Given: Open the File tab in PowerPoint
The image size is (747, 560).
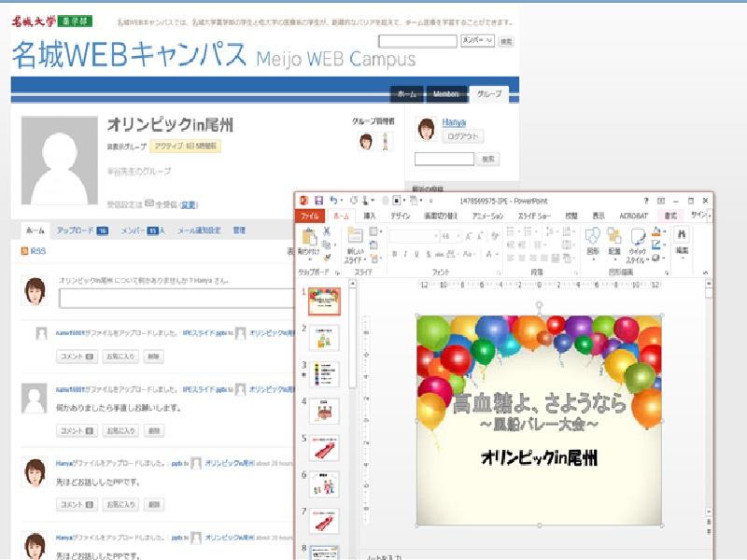Looking at the screenshot, I should (310, 217).
